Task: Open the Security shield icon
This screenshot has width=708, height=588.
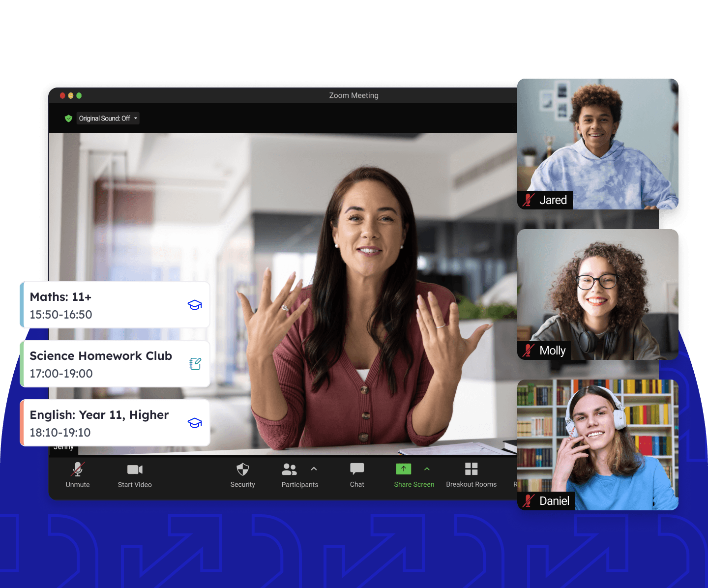Action: [x=243, y=469]
